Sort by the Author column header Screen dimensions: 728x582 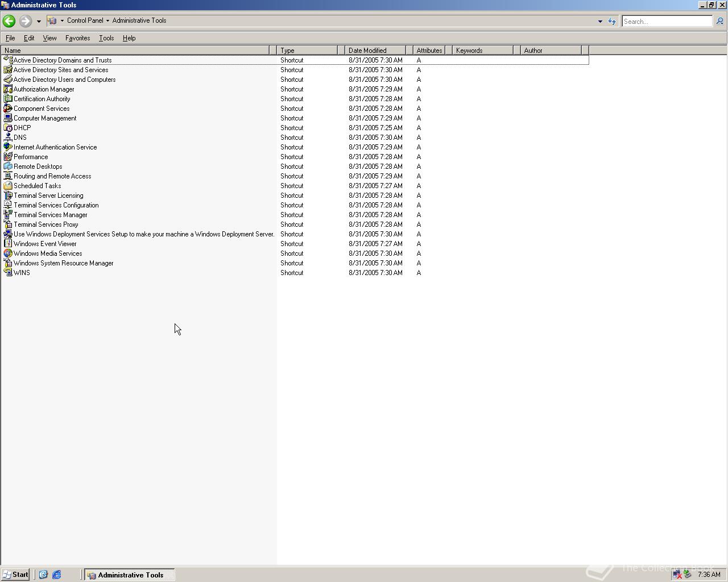click(x=551, y=51)
